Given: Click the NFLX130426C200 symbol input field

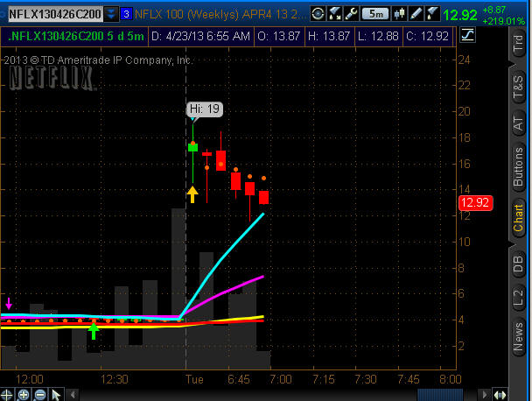Looking at the screenshot, I should [x=52, y=13].
